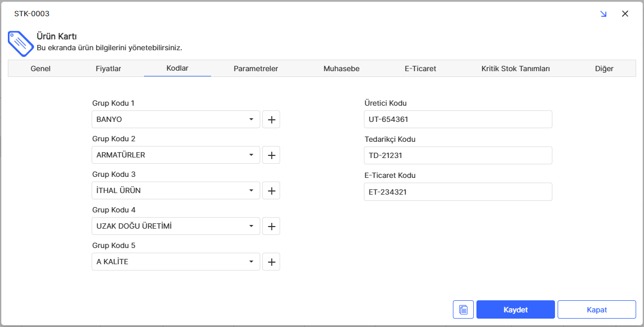The width and height of the screenshot is (644, 327).
Task: Click the Ürün Kartı tag icon
Action: pos(20,43)
